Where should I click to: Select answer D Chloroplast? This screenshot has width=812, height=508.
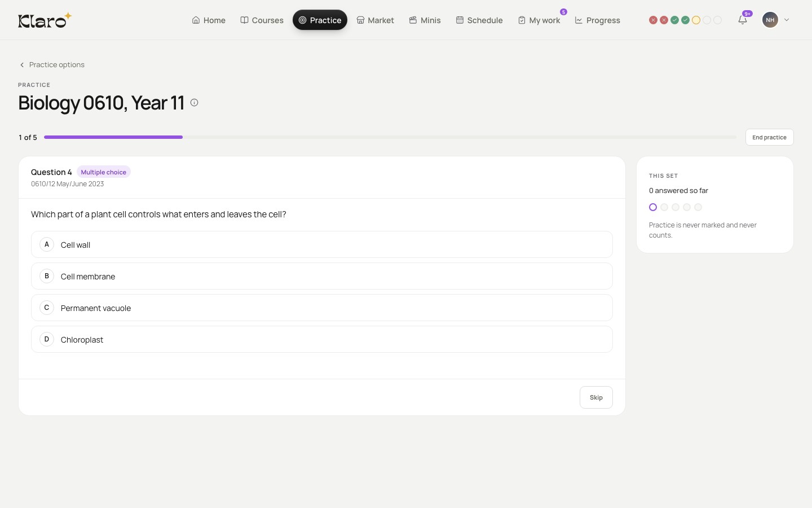click(x=322, y=339)
